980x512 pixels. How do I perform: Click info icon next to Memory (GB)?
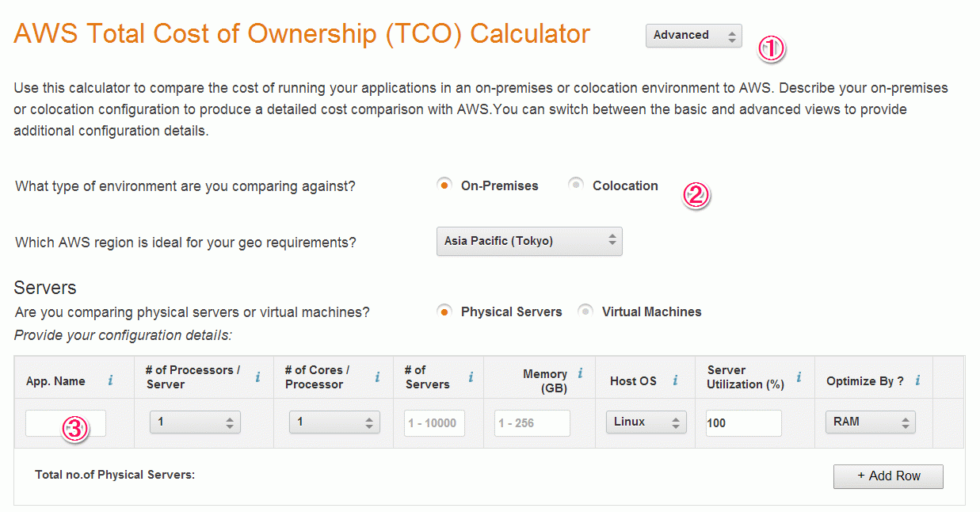coord(580,373)
